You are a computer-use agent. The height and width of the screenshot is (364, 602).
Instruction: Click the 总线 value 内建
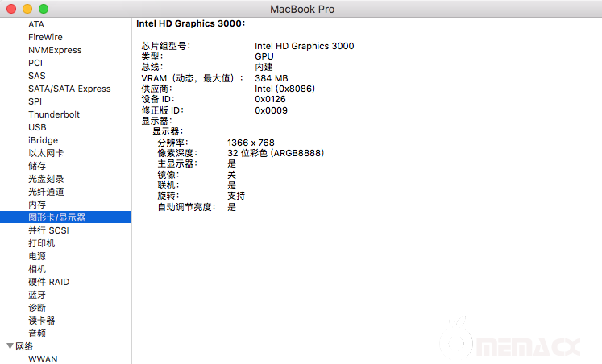pos(264,67)
